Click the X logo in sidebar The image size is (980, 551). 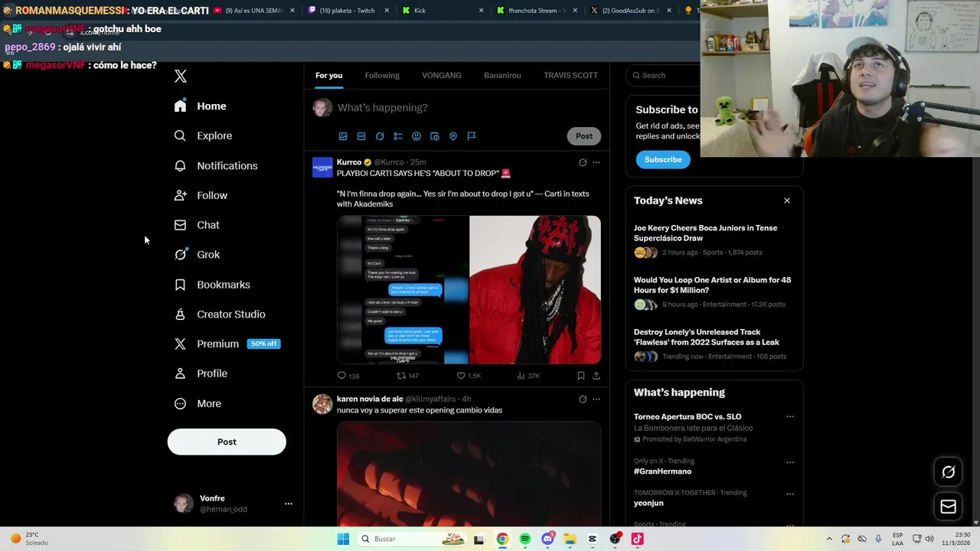[x=180, y=76]
